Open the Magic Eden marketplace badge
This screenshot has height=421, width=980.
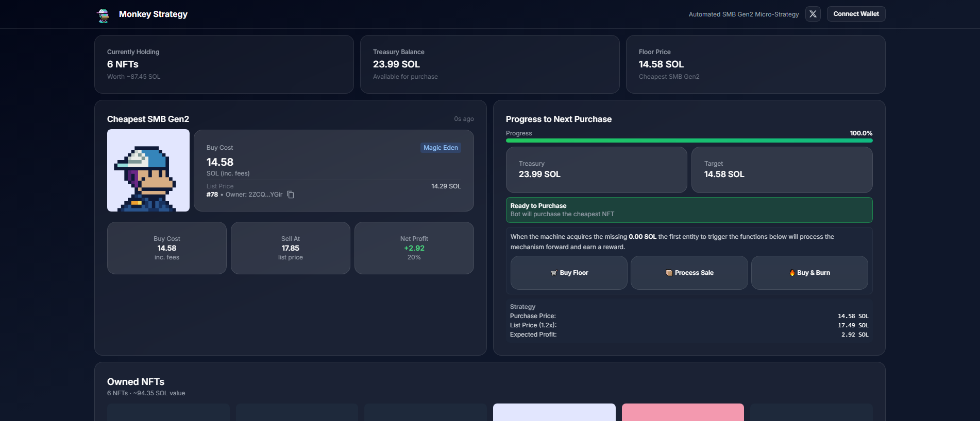tap(441, 148)
